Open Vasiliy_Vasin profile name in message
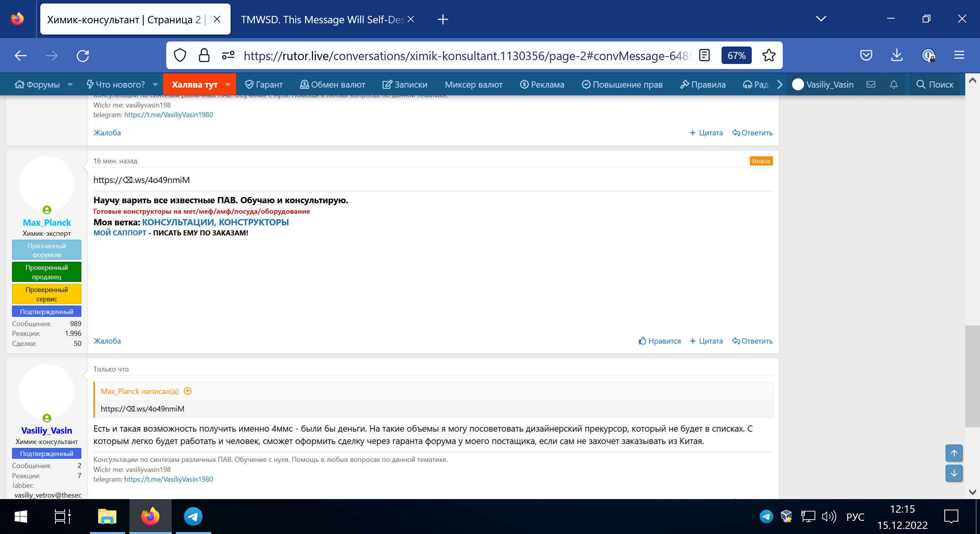The width and height of the screenshot is (980, 534). (47, 430)
